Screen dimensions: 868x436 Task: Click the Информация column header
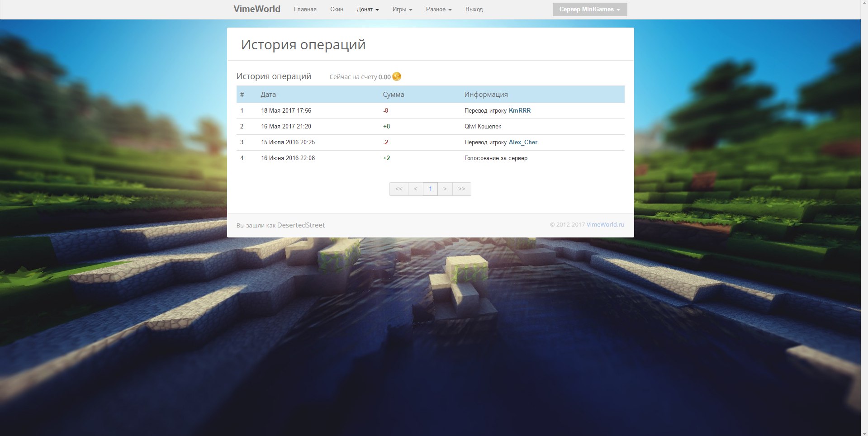[x=486, y=95]
